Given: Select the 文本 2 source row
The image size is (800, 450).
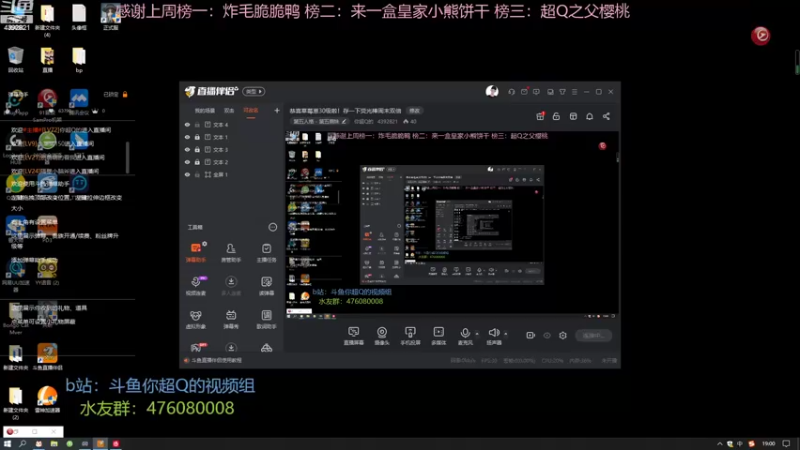Looking at the screenshot, I should coord(232,162).
